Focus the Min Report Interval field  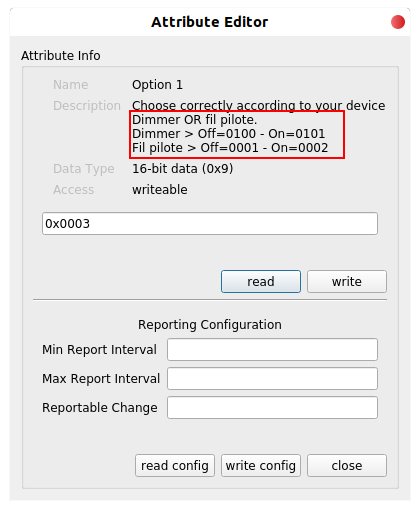pos(272,349)
